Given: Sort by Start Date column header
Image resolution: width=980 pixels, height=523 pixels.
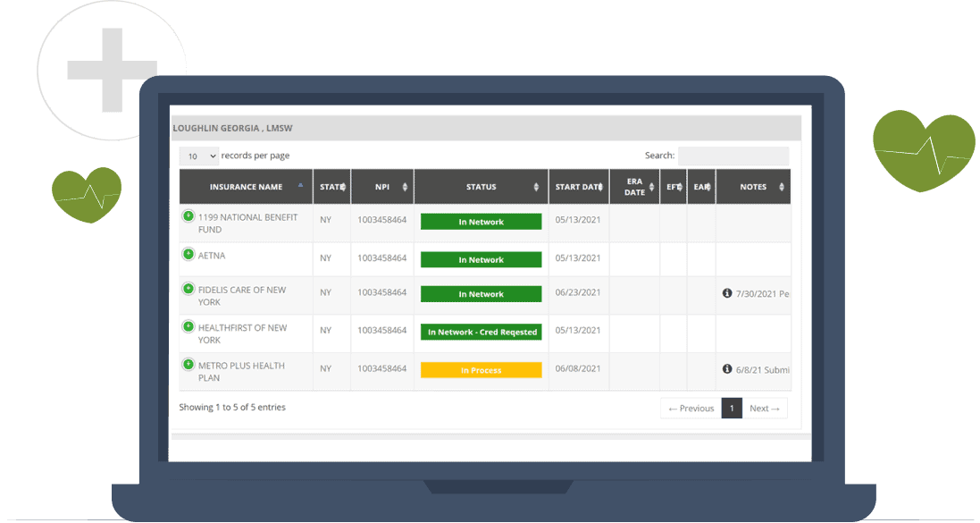Looking at the screenshot, I should [x=579, y=187].
